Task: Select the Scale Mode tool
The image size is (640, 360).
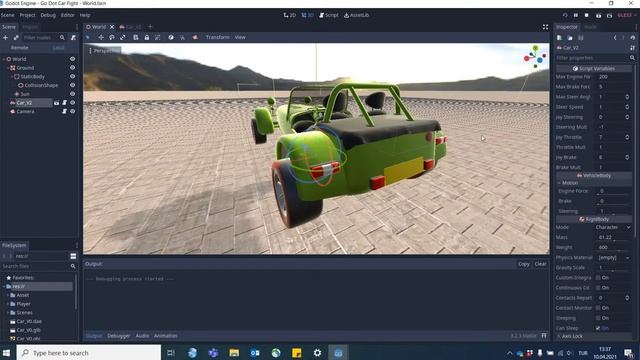Action: [122, 37]
